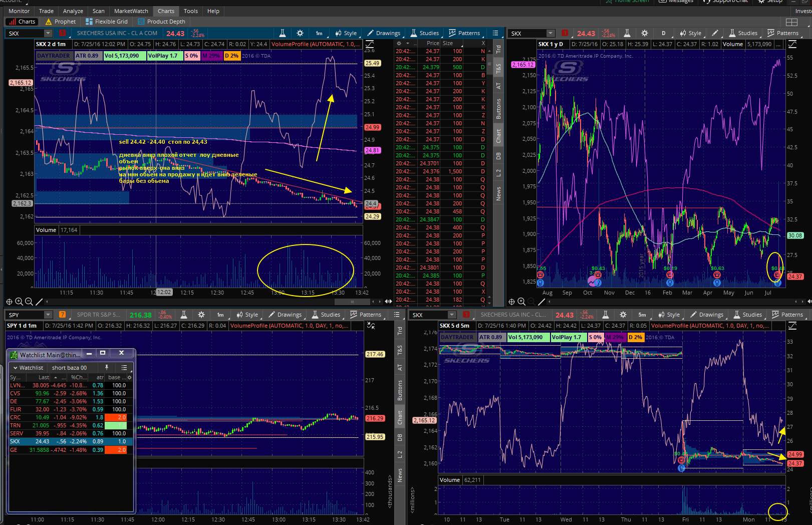Viewport: 812px width, 525px height.
Task: Zoom in on the top-left chart
Action: (19, 302)
